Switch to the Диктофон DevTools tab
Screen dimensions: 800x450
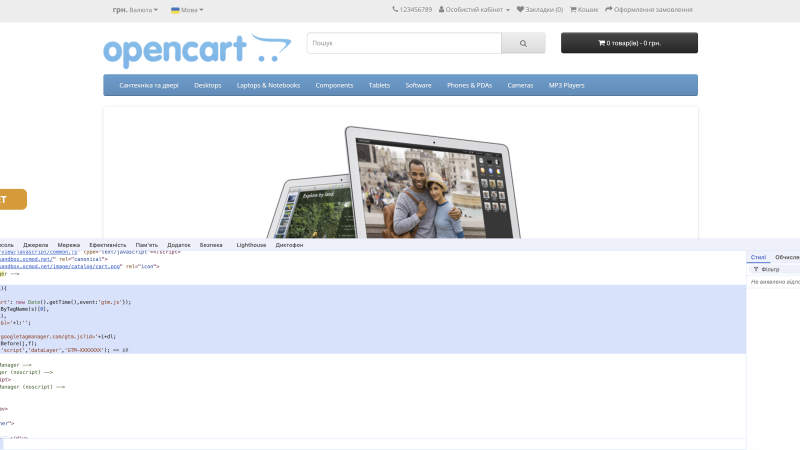click(x=289, y=245)
